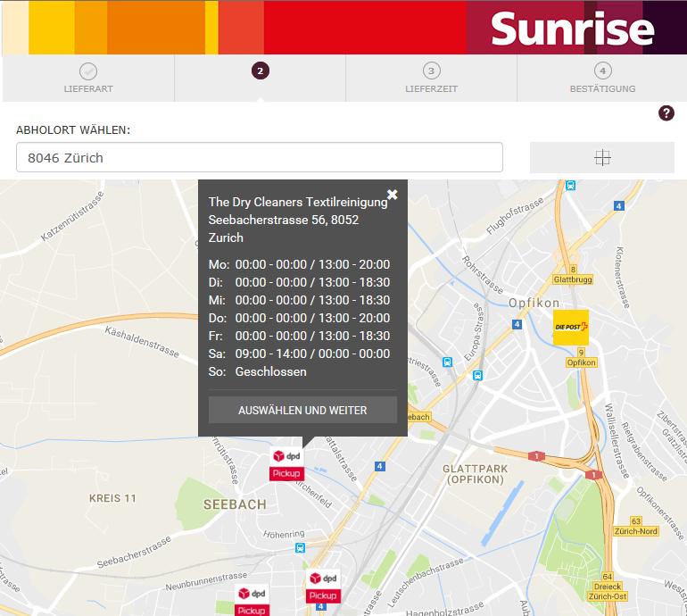Click the route 4 badge below the popup
The image size is (687, 616).
point(380,467)
